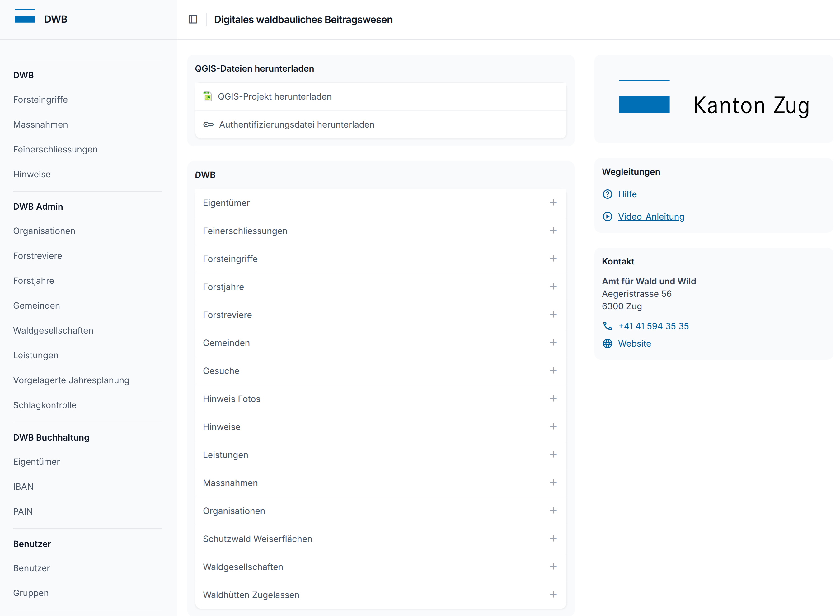Open Massnahmen in the sidebar
The width and height of the screenshot is (840, 616).
[x=40, y=124]
